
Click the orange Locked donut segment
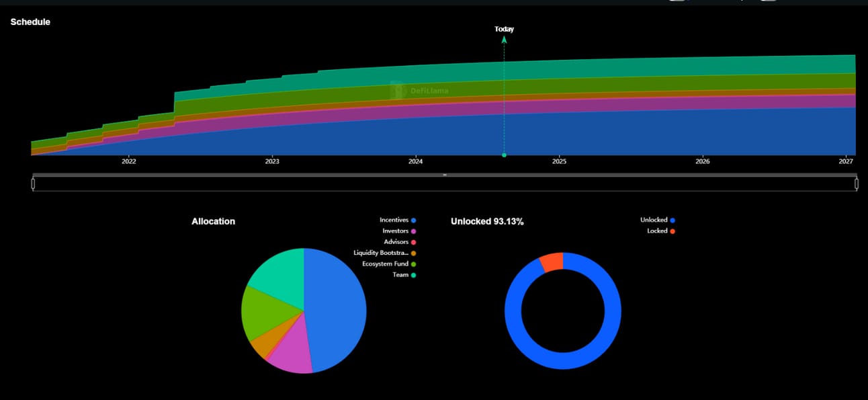(552, 262)
